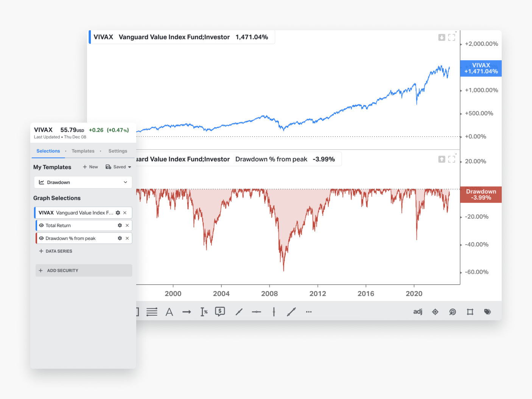Select the trend line tool
The width and height of the screenshot is (532, 399).
239,312
